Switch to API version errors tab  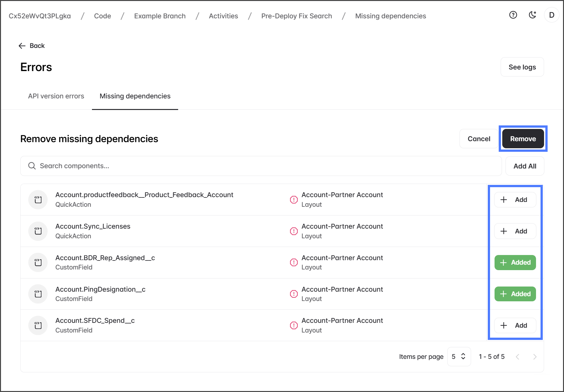coord(56,96)
